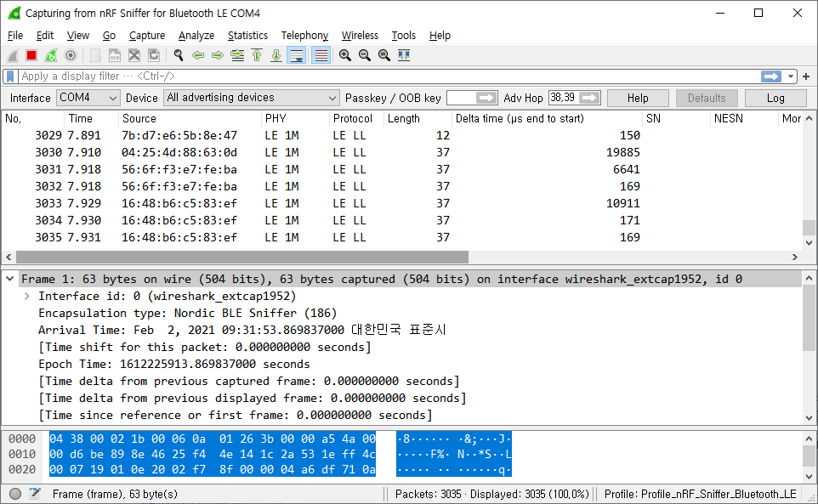Screen dimensions: 818x504
Task: Sort by the Protocol column header
Action: (356, 119)
